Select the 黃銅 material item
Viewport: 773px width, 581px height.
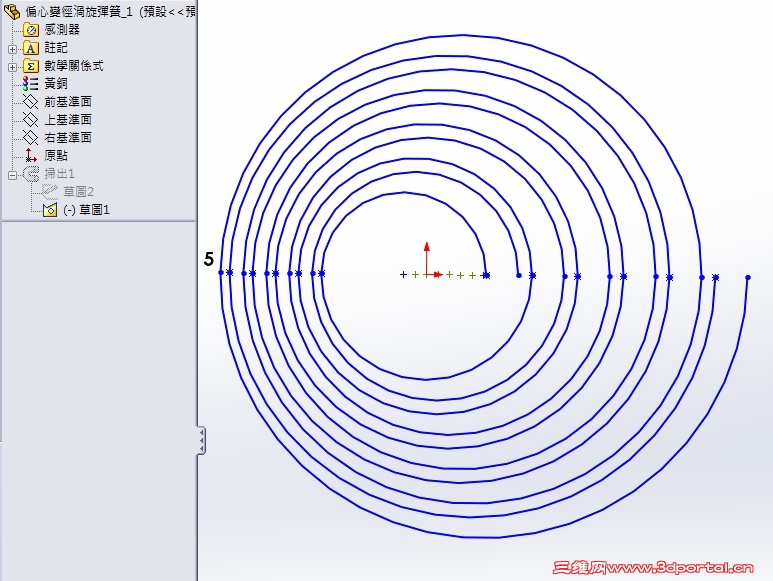click(x=56, y=84)
